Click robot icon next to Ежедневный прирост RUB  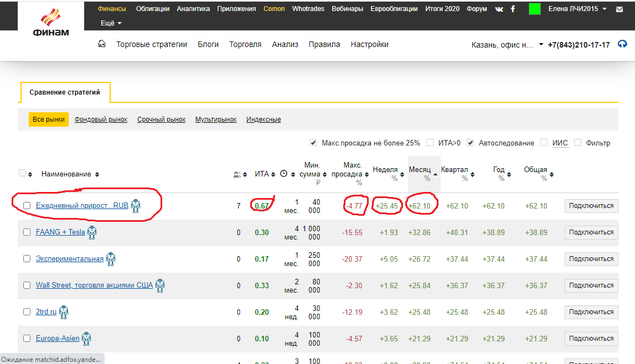[136, 206]
